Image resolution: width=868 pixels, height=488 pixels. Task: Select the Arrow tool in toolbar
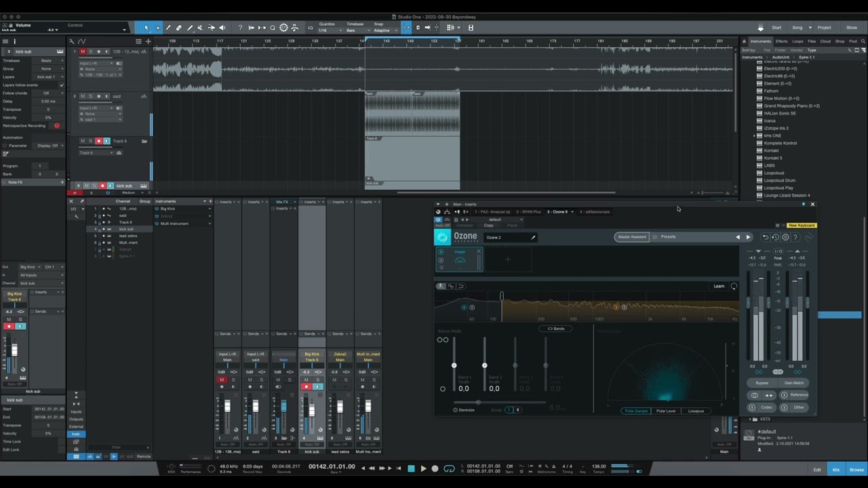click(146, 28)
